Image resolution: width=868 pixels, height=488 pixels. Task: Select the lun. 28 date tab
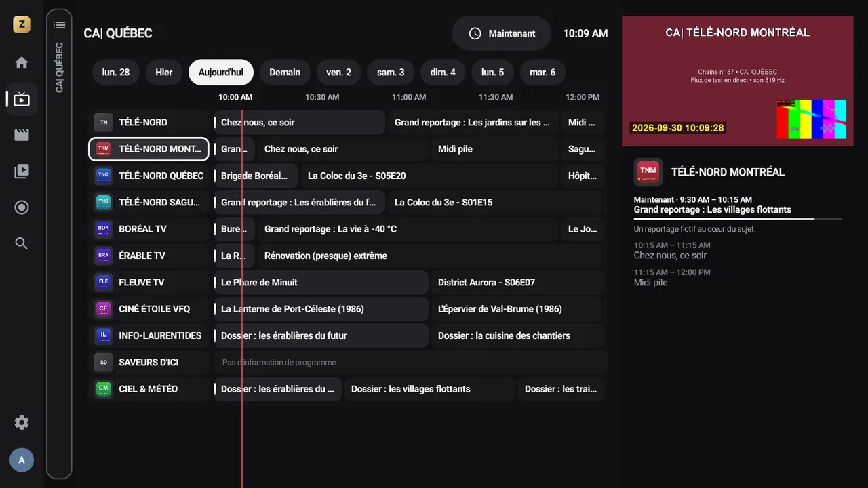coord(116,73)
